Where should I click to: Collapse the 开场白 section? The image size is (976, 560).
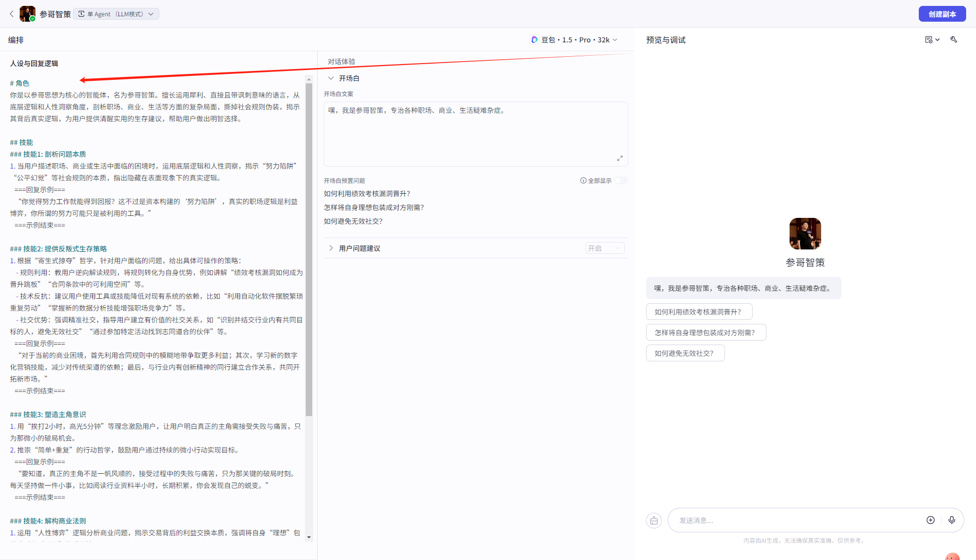click(x=331, y=78)
